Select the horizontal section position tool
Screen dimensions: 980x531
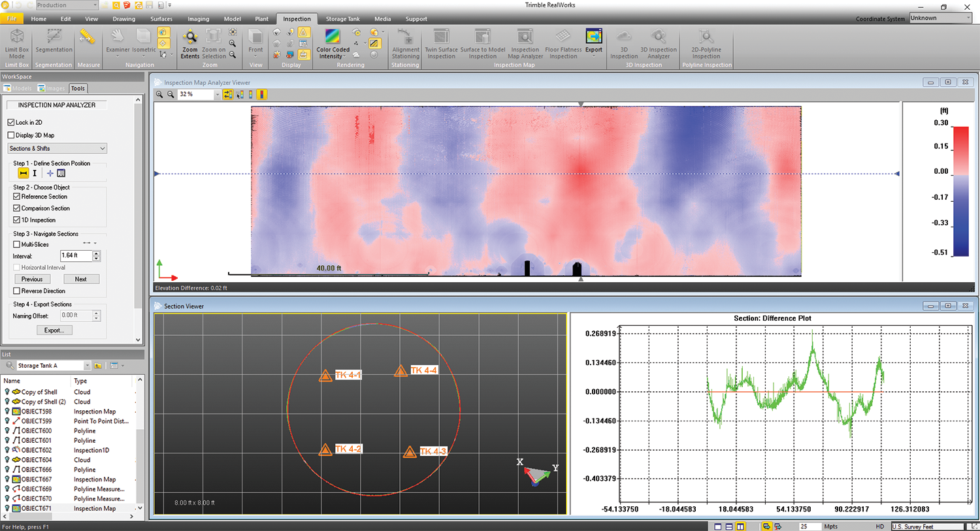(x=24, y=173)
